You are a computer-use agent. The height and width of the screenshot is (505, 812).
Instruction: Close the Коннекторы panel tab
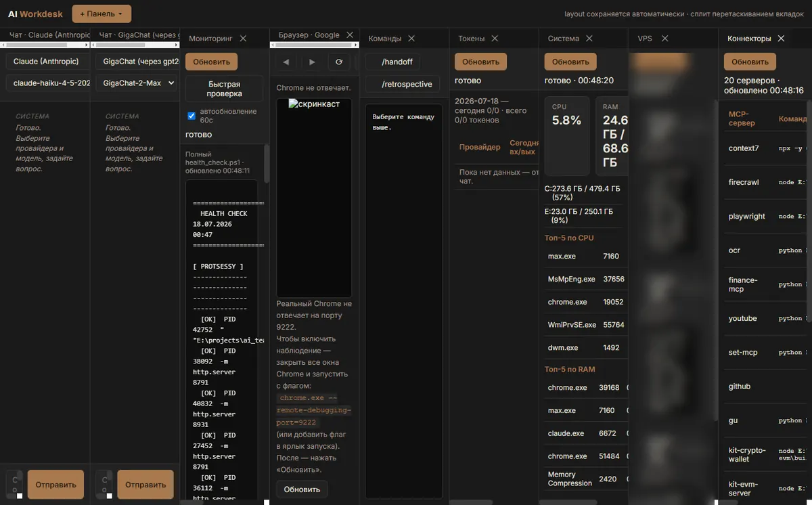781,39
